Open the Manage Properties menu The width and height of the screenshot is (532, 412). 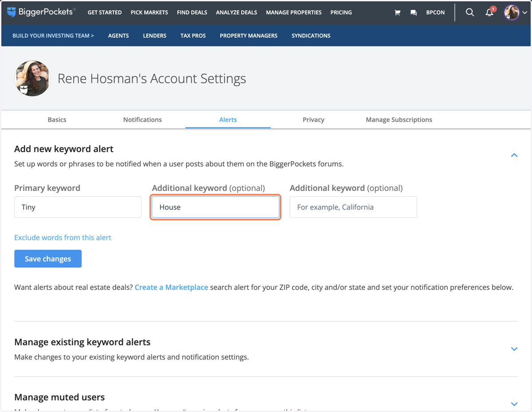(x=294, y=12)
